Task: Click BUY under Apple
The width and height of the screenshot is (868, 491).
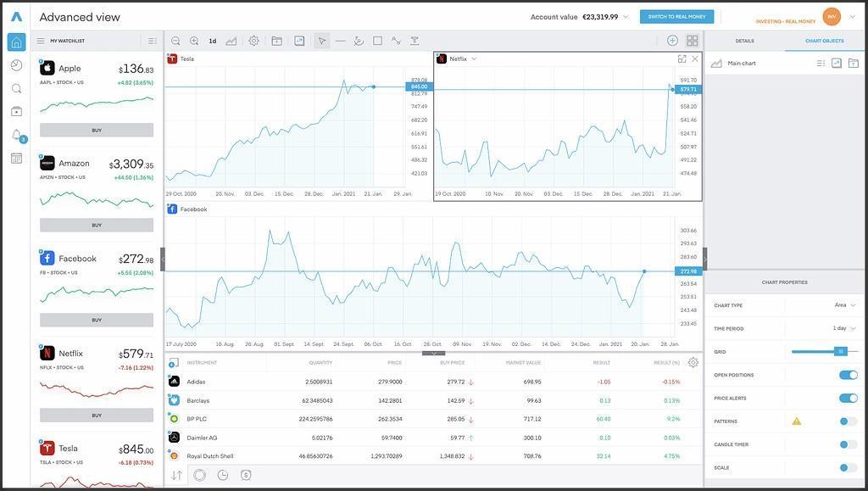Action: 97,130
